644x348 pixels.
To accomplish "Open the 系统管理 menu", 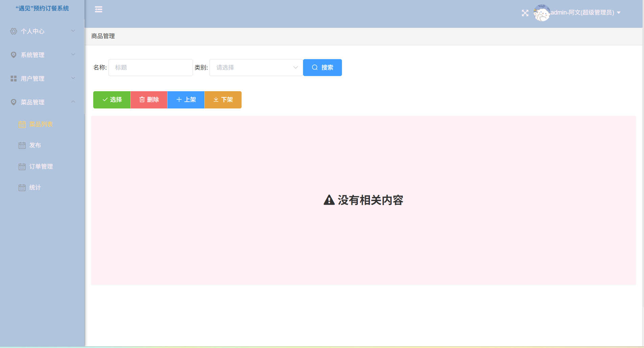I will coord(42,55).
